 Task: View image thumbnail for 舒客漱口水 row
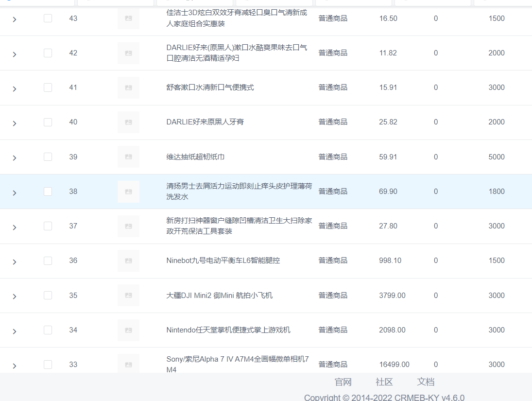coord(128,87)
